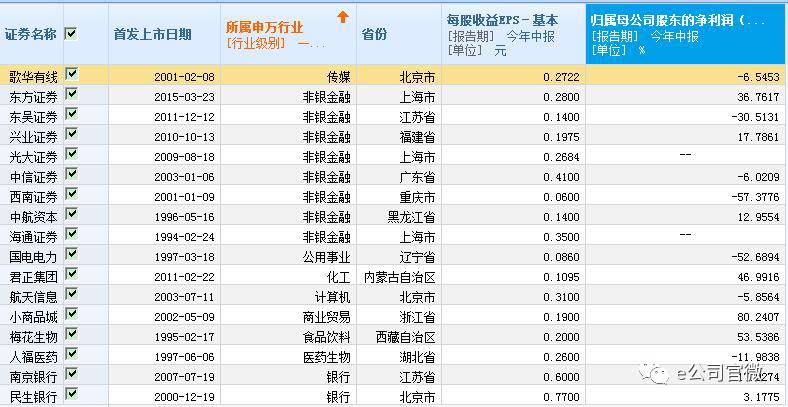Select the 归属母公司股东的净利润 column header
The height and width of the screenshot is (407, 788).
pos(686,34)
